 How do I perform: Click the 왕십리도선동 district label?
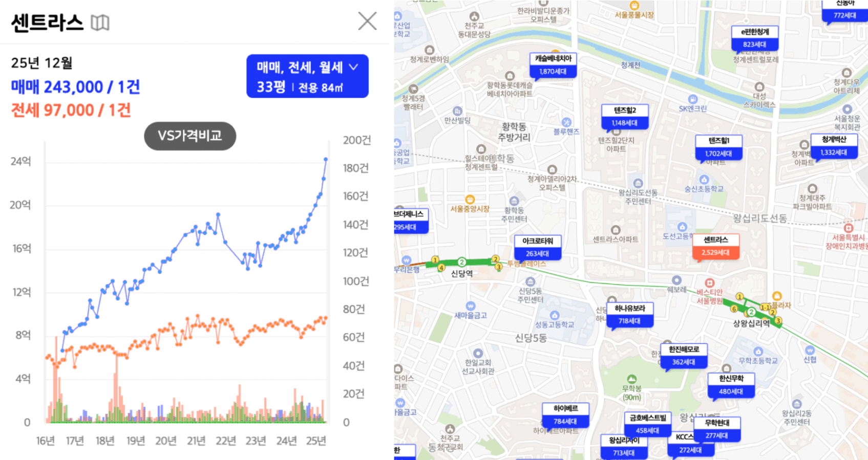pyautogui.click(x=760, y=218)
